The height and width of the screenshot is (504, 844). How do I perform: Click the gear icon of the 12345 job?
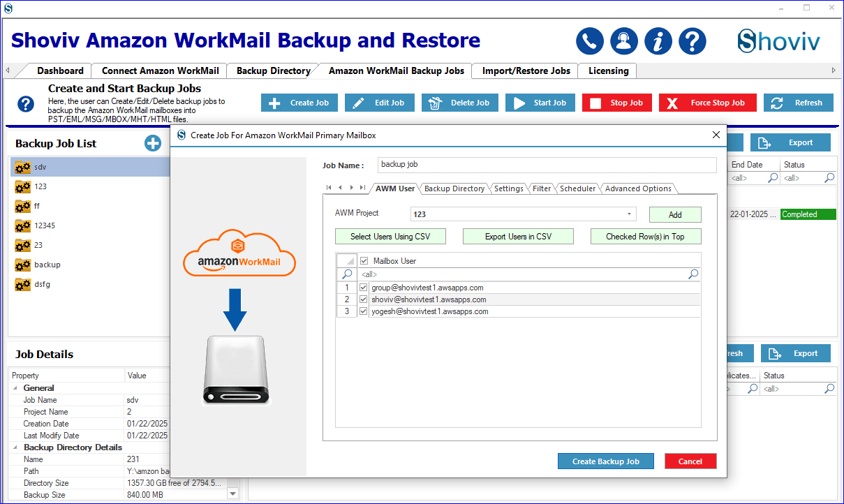coord(23,226)
